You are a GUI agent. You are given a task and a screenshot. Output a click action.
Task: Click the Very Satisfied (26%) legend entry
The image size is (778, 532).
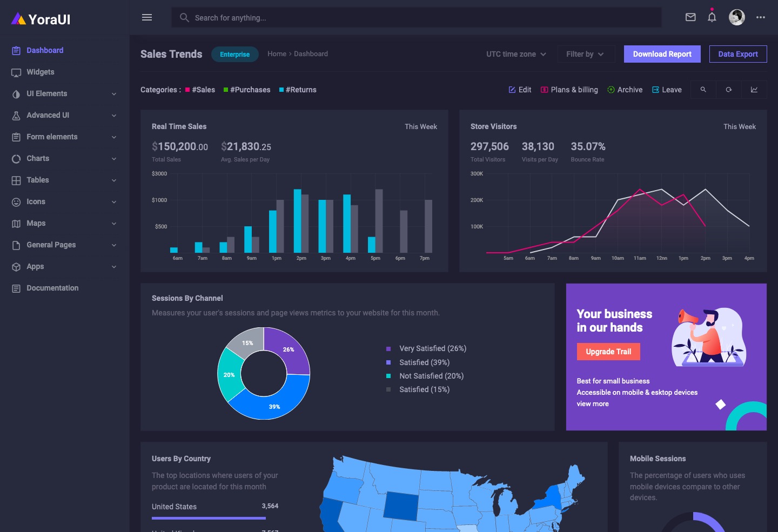426,349
